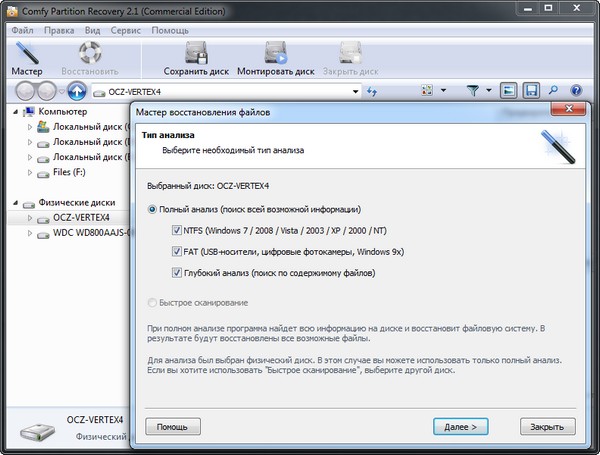
Task: Click the Далее > button
Action: click(460, 426)
